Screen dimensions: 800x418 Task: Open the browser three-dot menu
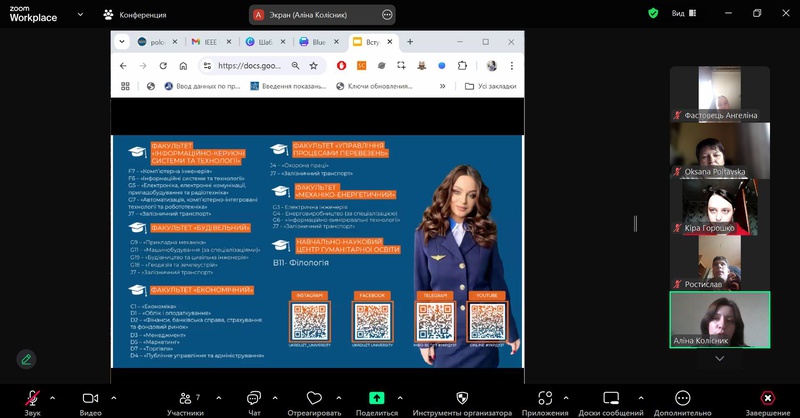[512, 65]
